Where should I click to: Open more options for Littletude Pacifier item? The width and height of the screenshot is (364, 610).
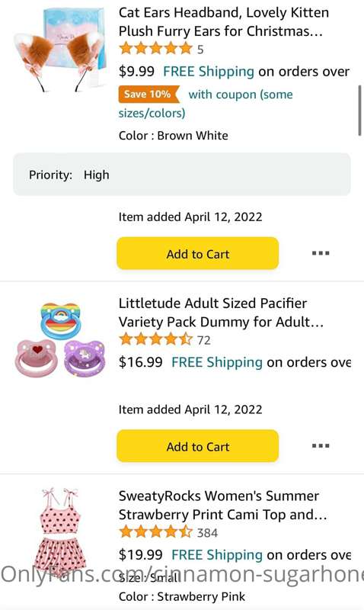[x=321, y=446]
